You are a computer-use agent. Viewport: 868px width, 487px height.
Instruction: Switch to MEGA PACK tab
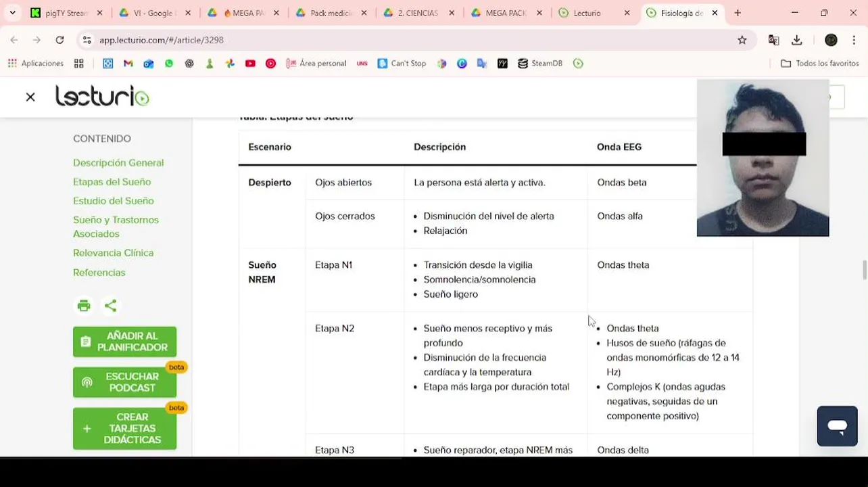pos(506,13)
